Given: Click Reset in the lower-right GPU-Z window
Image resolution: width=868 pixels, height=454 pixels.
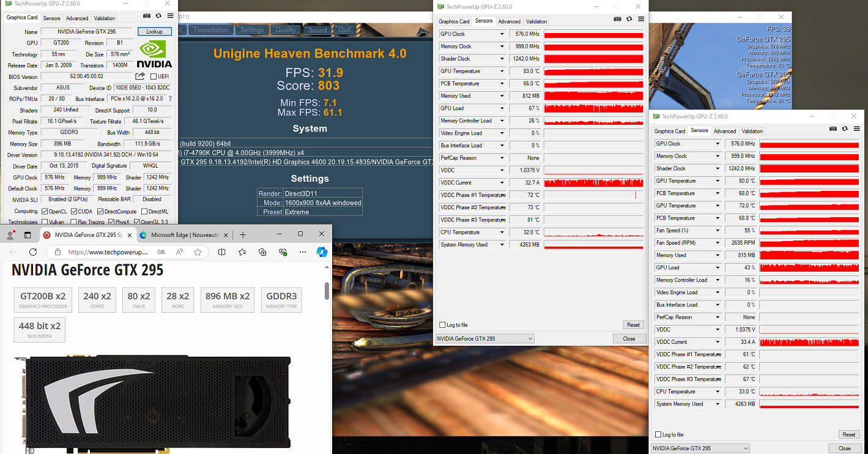Looking at the screenshot, I should tap(849, 434).
